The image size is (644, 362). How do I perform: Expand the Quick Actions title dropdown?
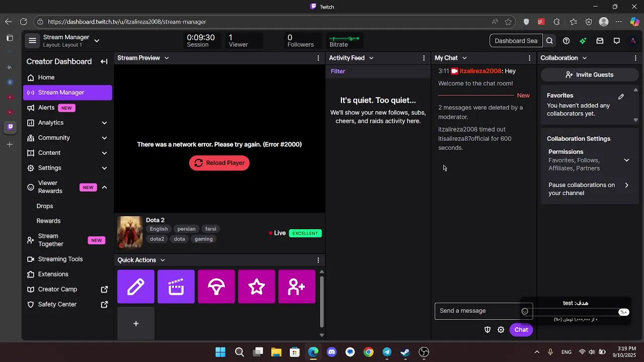click(163, 260)
